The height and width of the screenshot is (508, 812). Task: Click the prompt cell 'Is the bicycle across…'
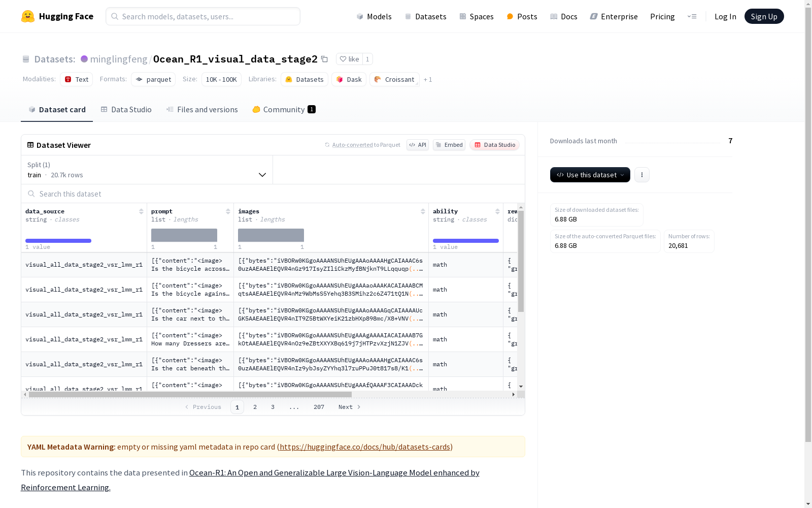pyautogui.click(x=190, y=265)
